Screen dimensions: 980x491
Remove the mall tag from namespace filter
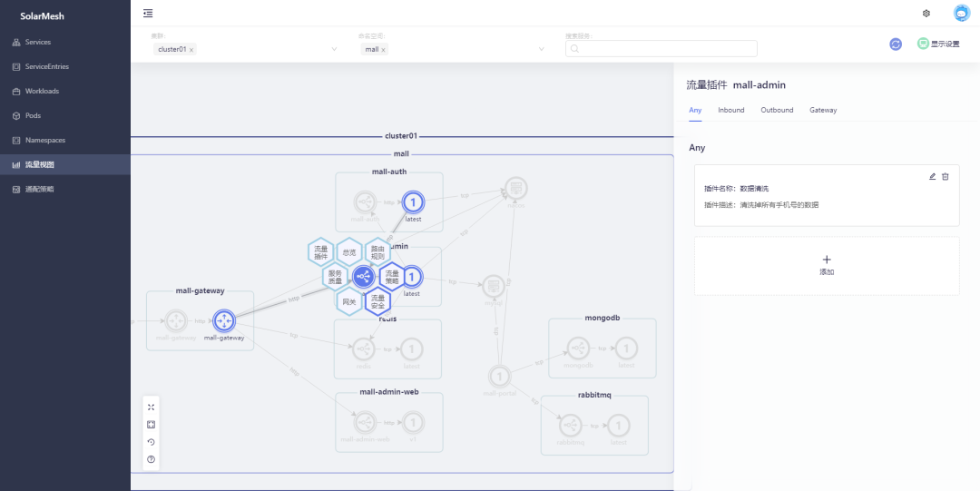coord(383,50)
